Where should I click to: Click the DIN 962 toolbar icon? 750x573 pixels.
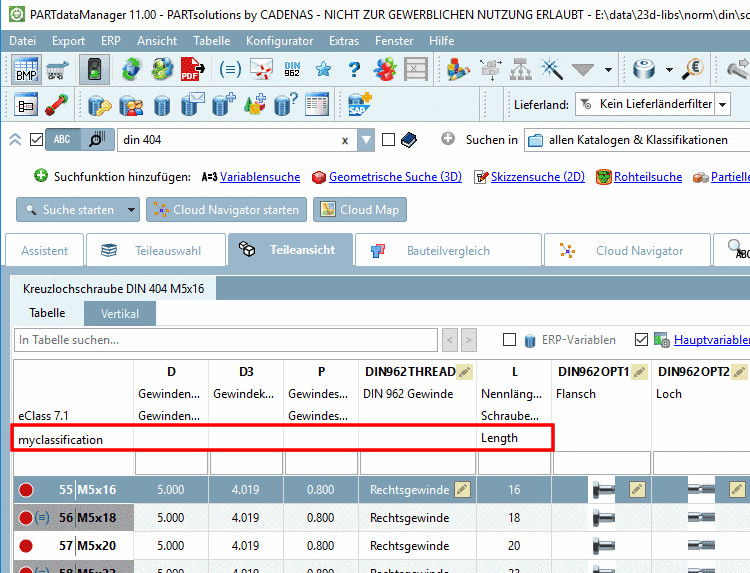pos(292,69)
